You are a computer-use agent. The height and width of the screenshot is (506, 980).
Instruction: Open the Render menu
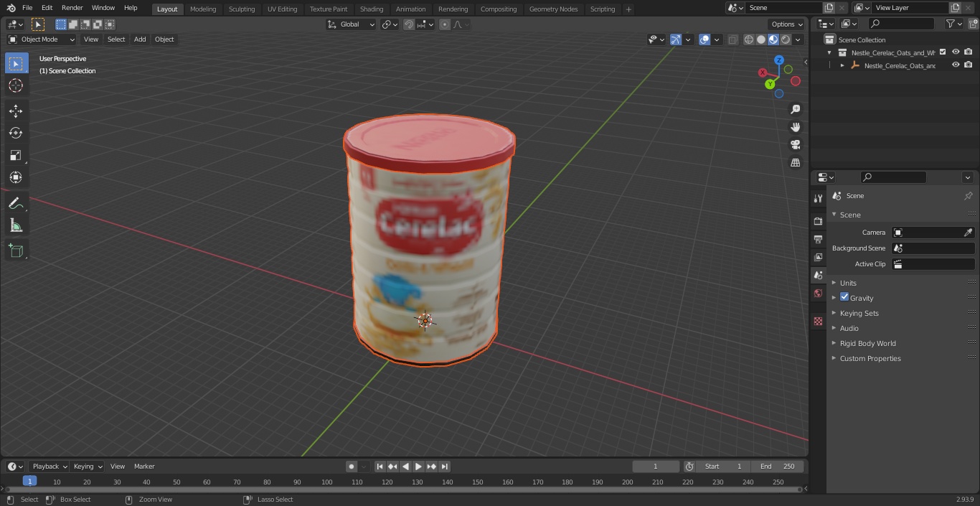[72, 8]
